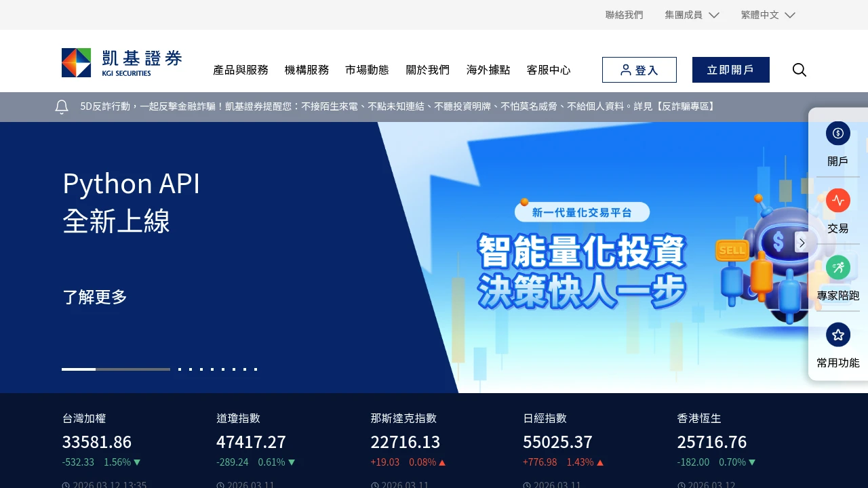Click the change +776.98

tap(540, 462)
